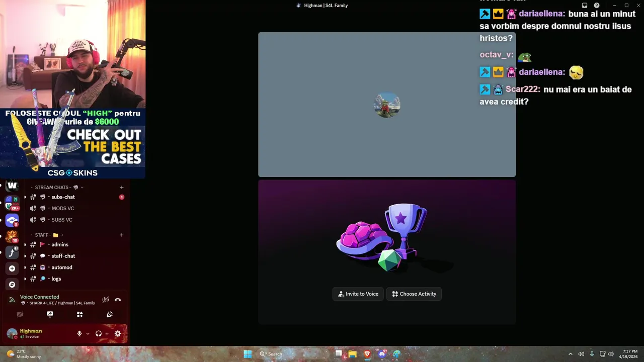The width and height of the screenshot is (644, 362).
Task: Click the subs-chat unread badge
Action: [121, 197]
